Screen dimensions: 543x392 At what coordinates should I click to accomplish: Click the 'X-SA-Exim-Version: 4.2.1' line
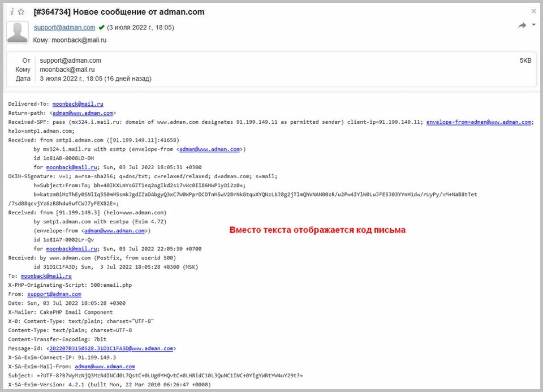109,385
